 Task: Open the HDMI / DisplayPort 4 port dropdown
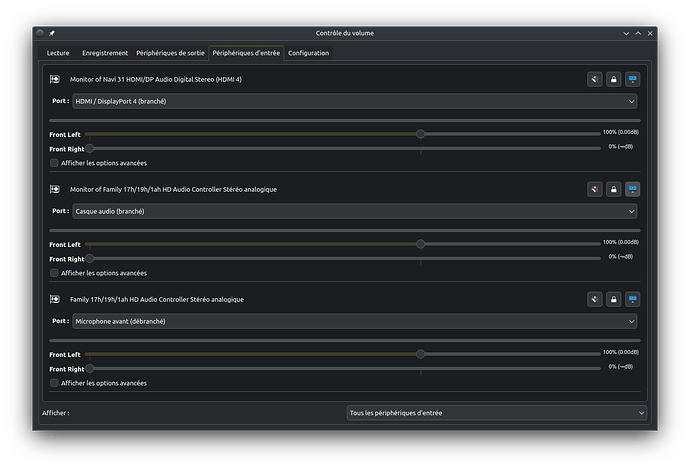pos(354,101)
